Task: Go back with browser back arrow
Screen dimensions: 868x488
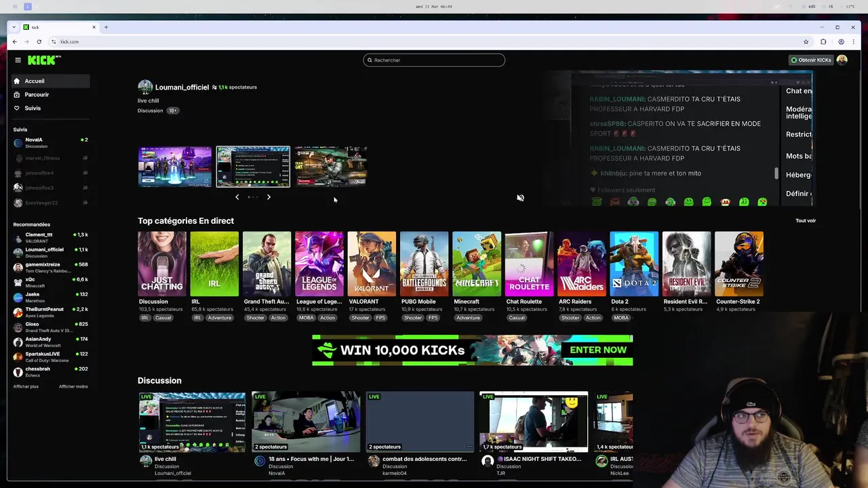Action: tap(15, 41)
